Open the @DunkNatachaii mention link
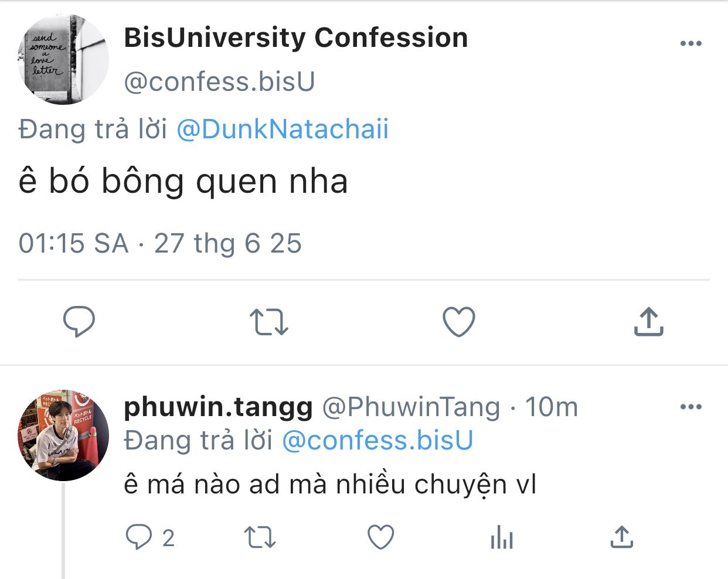This screenshot has height=579, width=728. pyautogui.click(x=283, y=130)
